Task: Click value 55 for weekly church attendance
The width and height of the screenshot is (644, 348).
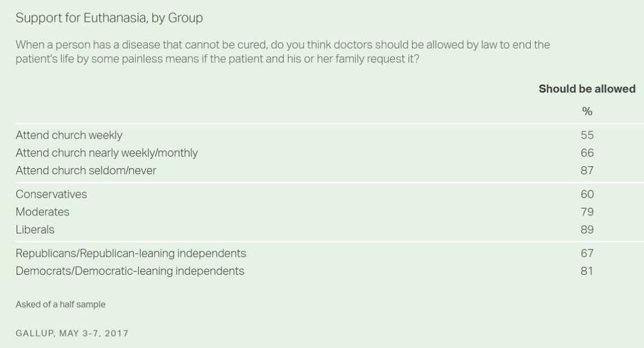Action: pyautogui.click(x=587, y=136)
